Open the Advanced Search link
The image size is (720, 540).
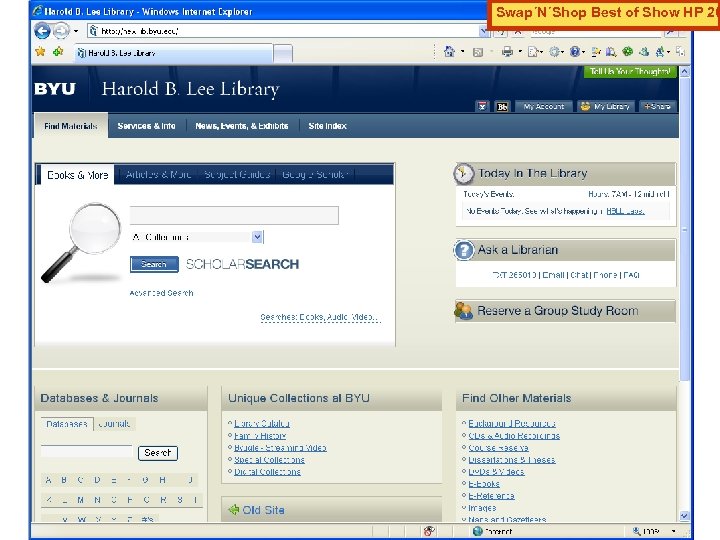[x=161, y=293]
